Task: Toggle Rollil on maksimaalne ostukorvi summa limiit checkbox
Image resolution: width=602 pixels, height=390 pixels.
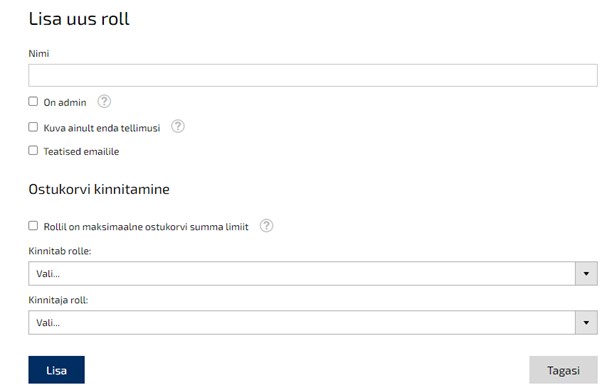Action: 33,226
